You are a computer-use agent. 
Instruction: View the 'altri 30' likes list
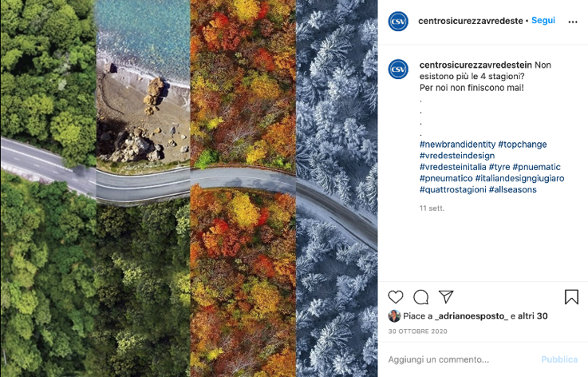(533, 316)
